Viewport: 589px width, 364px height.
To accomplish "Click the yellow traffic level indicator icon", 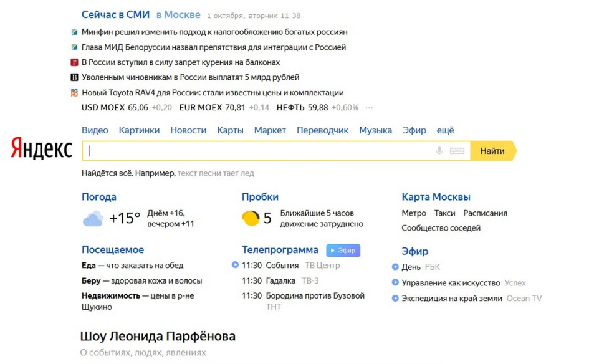I will [251, 218].
